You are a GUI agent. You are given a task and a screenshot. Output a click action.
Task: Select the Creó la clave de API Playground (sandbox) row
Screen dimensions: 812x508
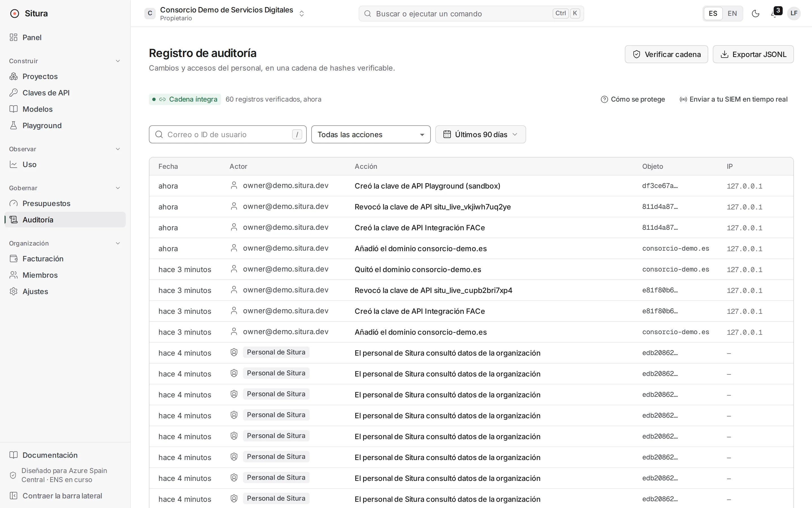click(471, 186)
